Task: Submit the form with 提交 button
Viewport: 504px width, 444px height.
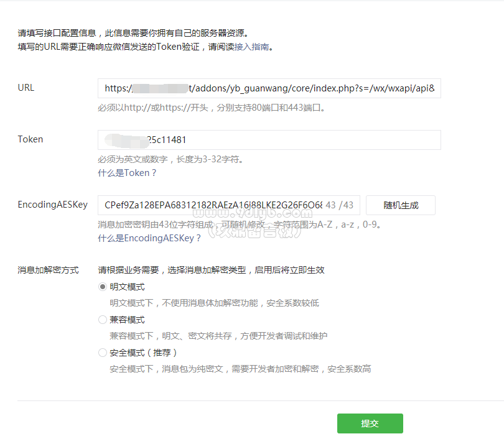Action: [x=370, y=423]
